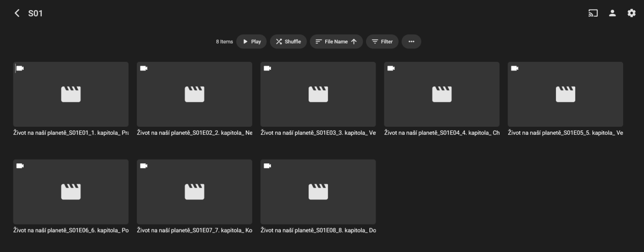
Task: Open the S01E08 episode thumbnail
Action: point(318,192)
